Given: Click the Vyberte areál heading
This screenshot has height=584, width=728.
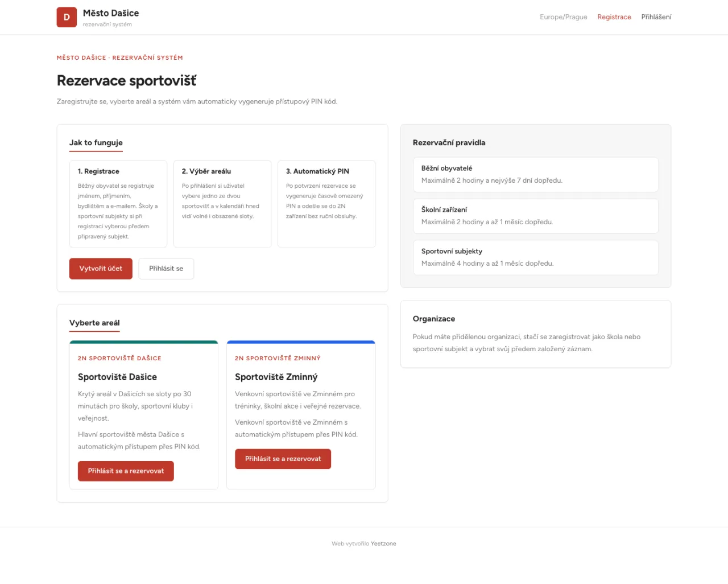Looking at the screenshot, I should (94, 323).
